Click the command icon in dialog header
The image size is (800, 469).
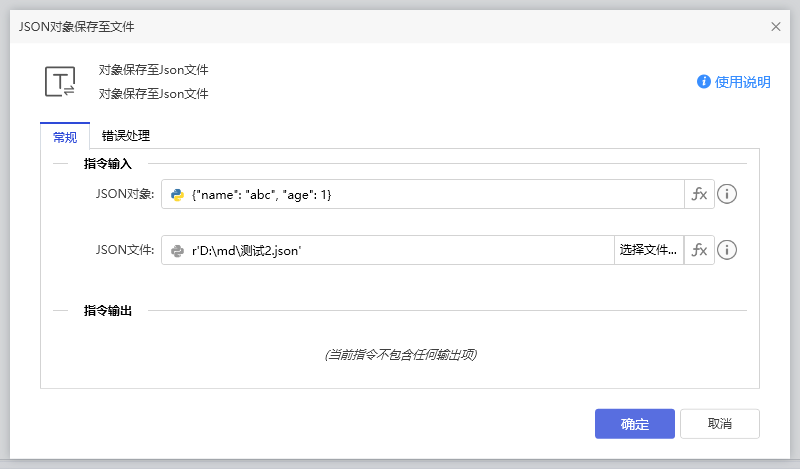60,82
